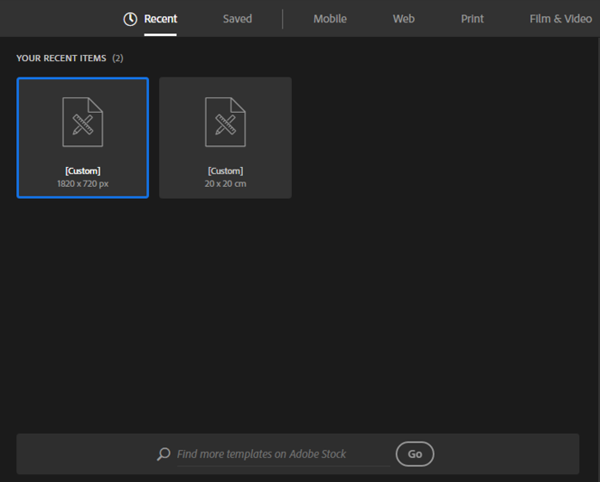Screen dimensions: 600x482
Task: Click the YOUR RECENT ITEMS heading
Action: 61,58
